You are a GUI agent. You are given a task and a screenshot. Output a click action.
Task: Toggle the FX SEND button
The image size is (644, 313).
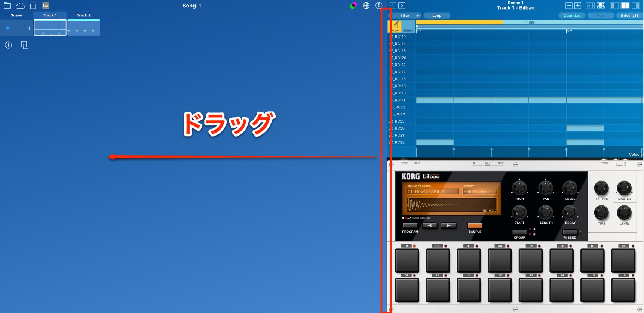[570, 232]
